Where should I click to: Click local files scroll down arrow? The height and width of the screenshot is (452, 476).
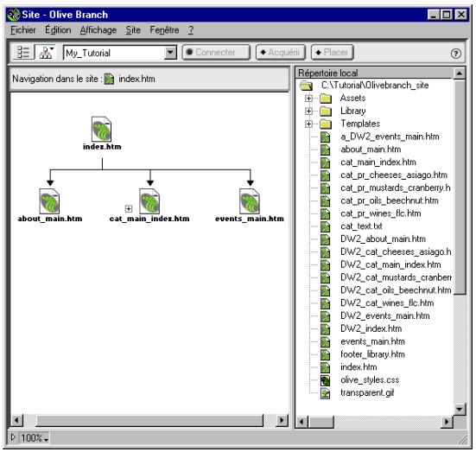(x=460, y=409)
